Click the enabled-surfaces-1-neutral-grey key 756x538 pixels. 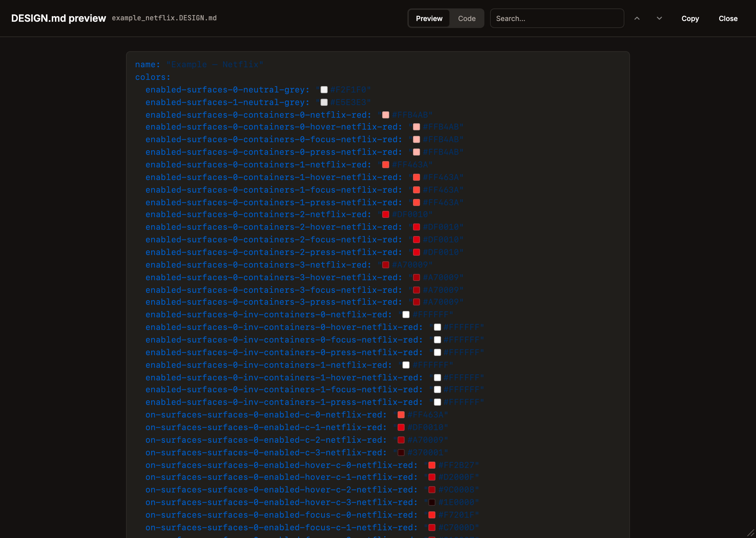pos(227,103)
